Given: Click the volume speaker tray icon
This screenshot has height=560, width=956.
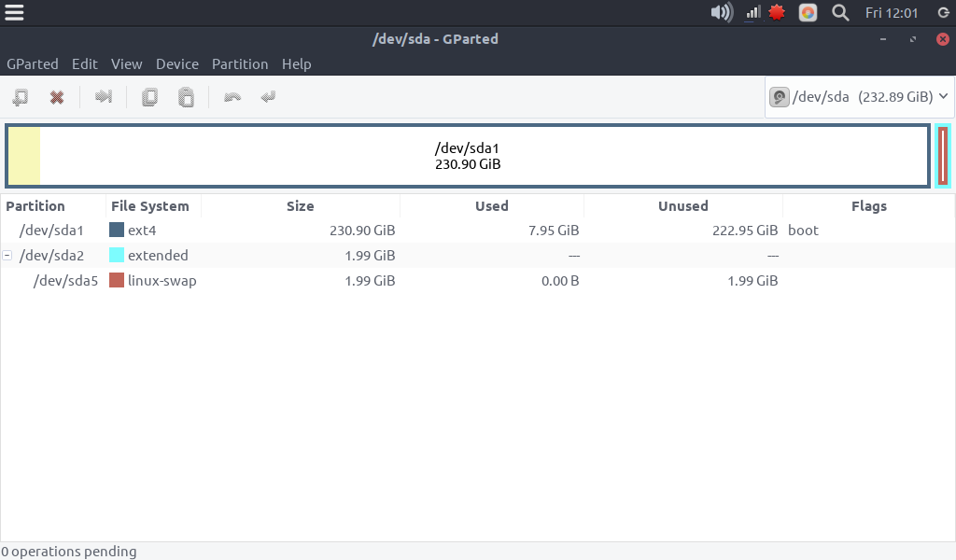Looking at the screenshot, I should tap(722, 12).
